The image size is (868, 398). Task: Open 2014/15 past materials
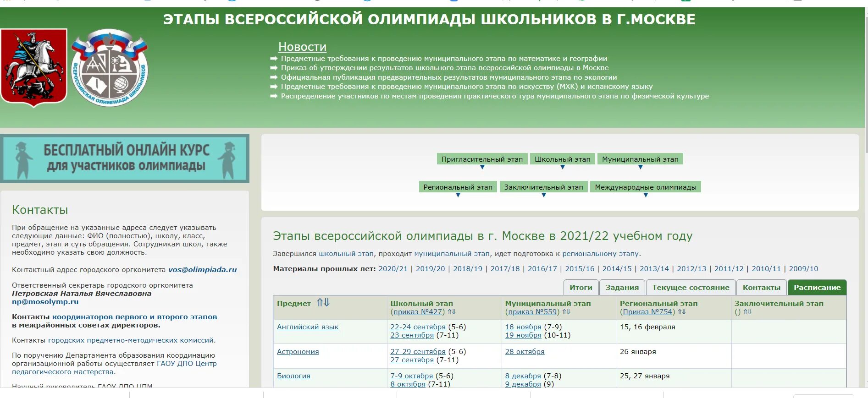click(617, 269)
